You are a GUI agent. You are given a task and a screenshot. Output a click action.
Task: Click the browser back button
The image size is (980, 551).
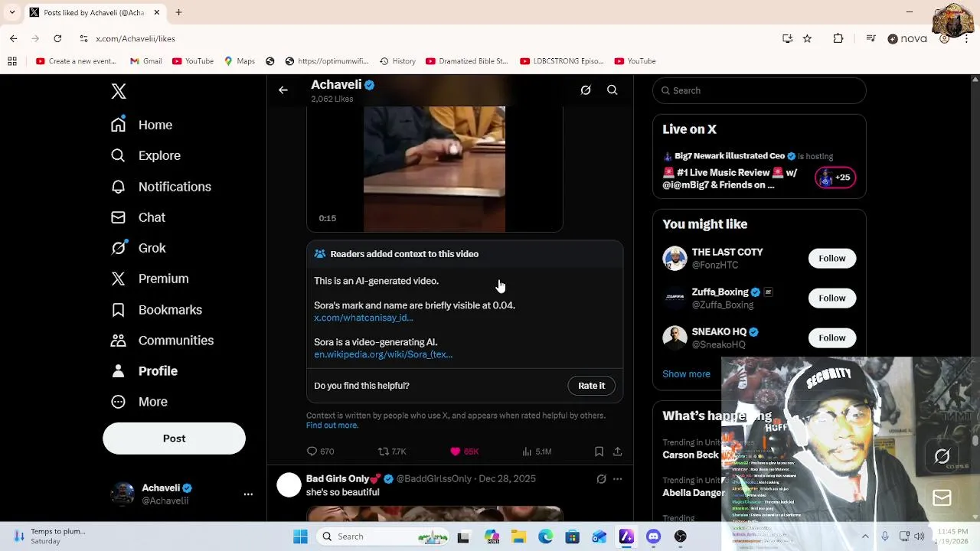click(13, 38)
